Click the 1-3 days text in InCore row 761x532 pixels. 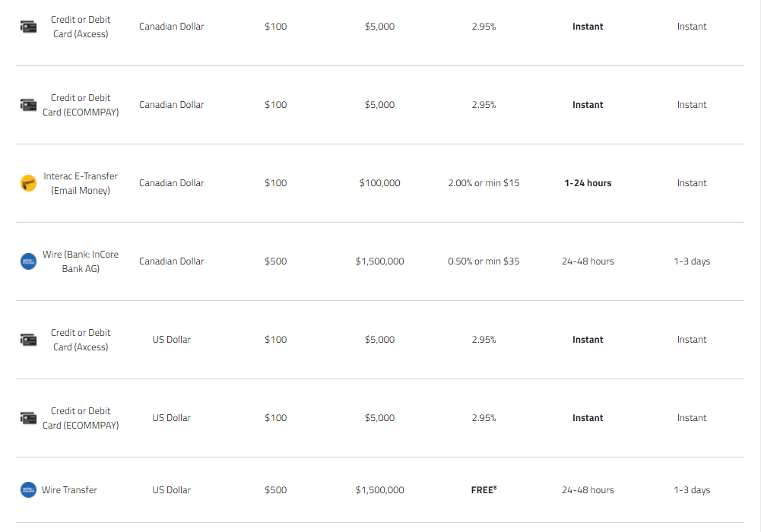click(x=692, y=261)
